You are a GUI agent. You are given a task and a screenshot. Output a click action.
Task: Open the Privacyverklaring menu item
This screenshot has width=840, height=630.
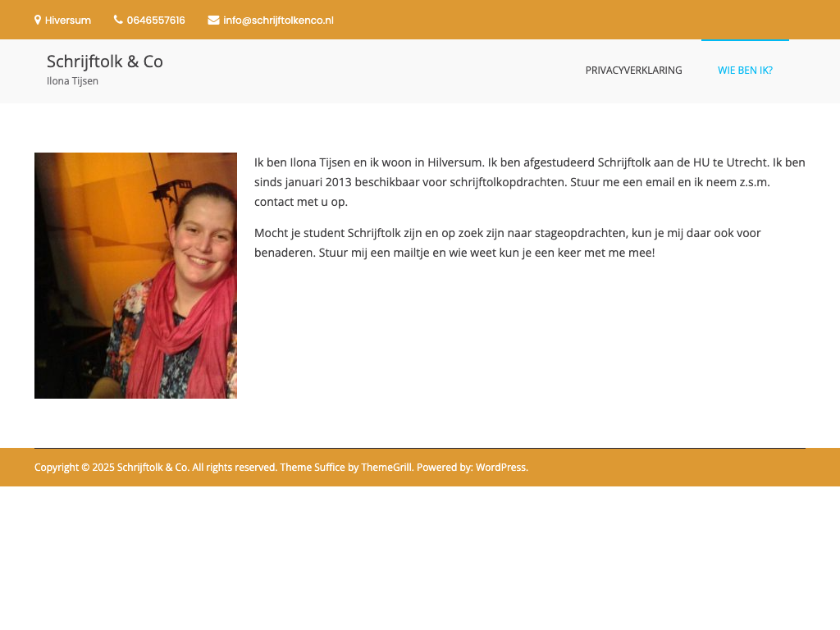(634, 71)
